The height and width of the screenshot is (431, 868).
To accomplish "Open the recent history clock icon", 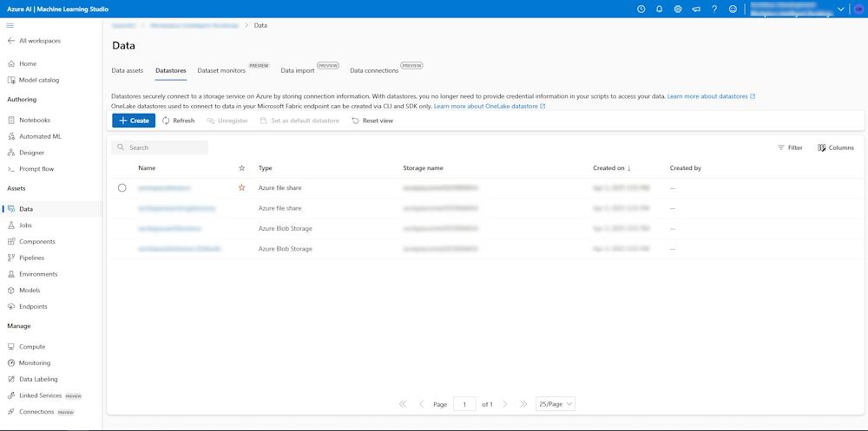I will 641,9.
